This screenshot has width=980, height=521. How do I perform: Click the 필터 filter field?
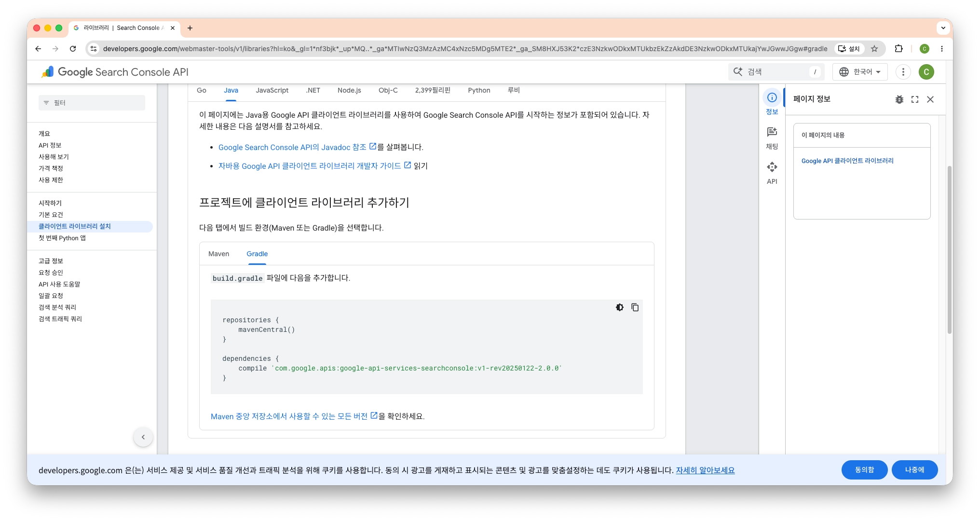pos(92,103)
